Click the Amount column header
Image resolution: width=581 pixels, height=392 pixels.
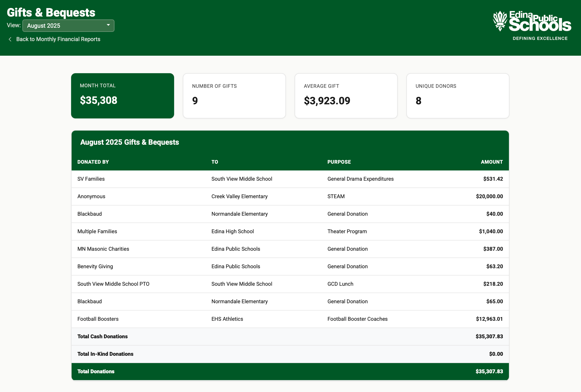[x=491, y=162]
